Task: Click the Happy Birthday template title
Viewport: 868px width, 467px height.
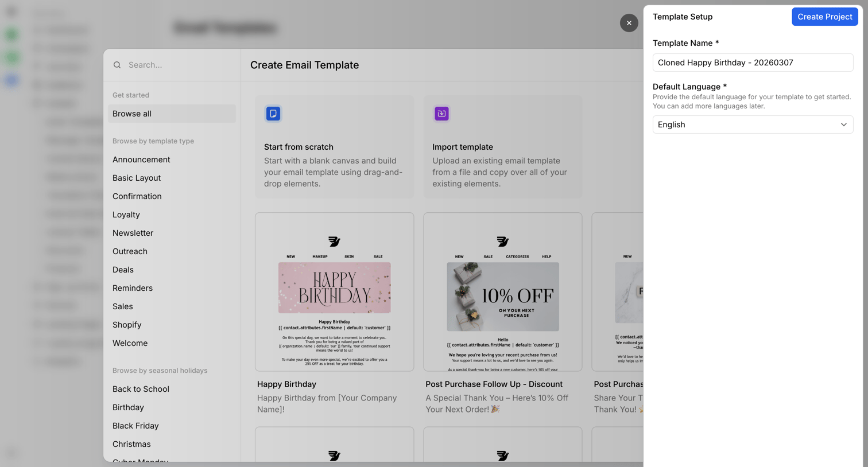Action: click(286, 384)
